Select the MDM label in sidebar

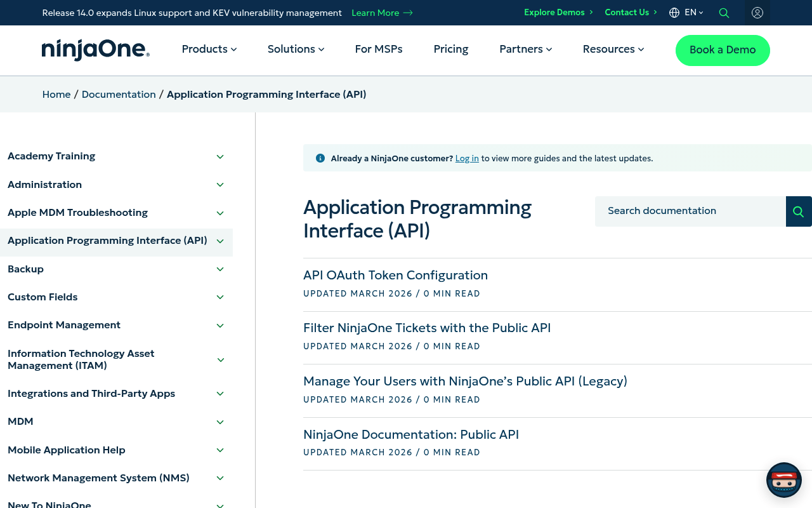[x=20, y=422]
